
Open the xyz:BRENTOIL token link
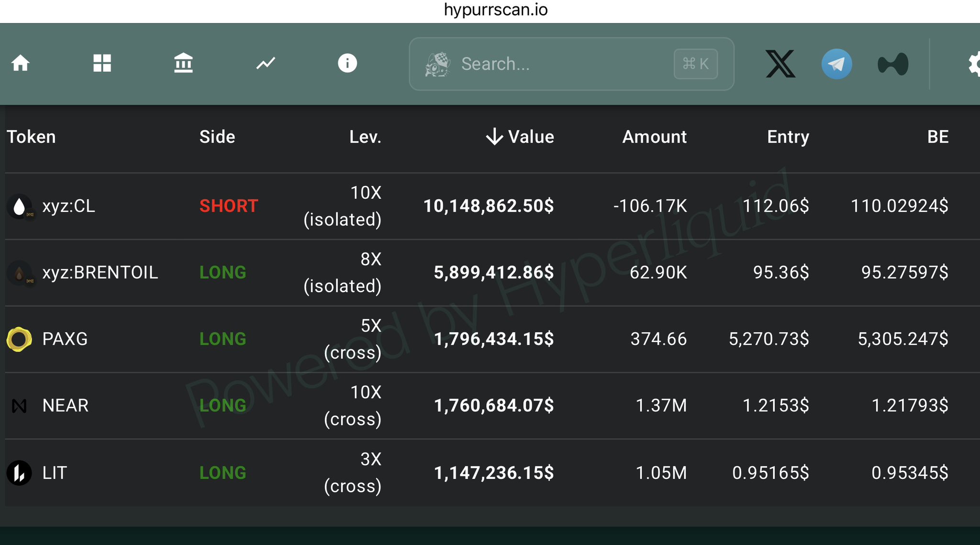coord(100,272)
